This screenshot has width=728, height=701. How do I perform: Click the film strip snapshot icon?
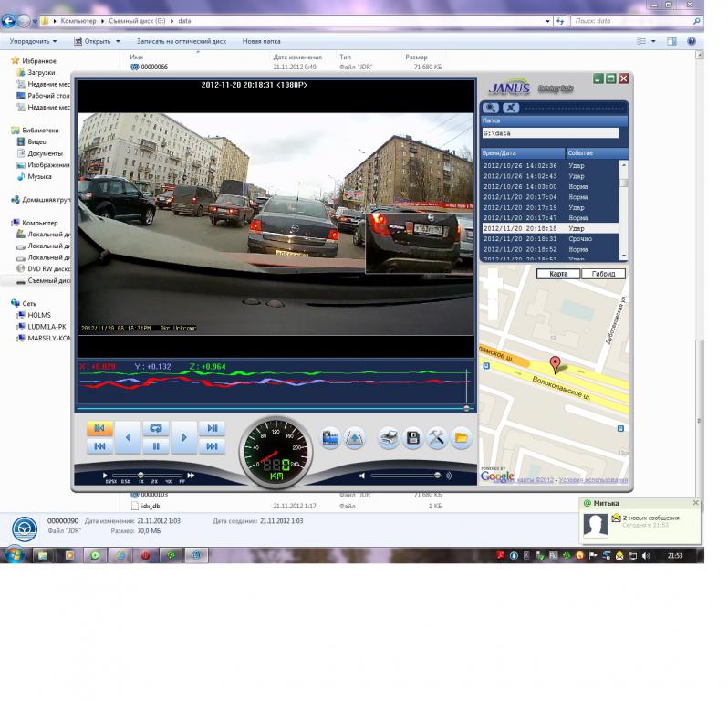click(x=330, y=438)
